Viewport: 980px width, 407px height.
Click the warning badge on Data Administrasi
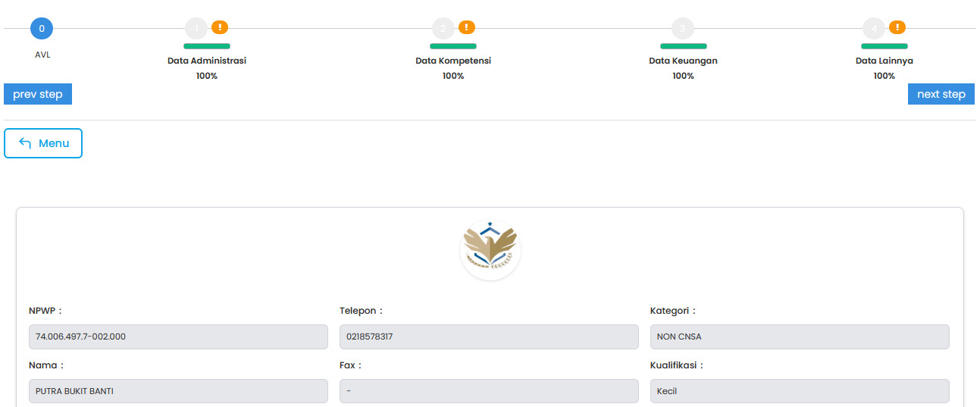coord(220,27)
